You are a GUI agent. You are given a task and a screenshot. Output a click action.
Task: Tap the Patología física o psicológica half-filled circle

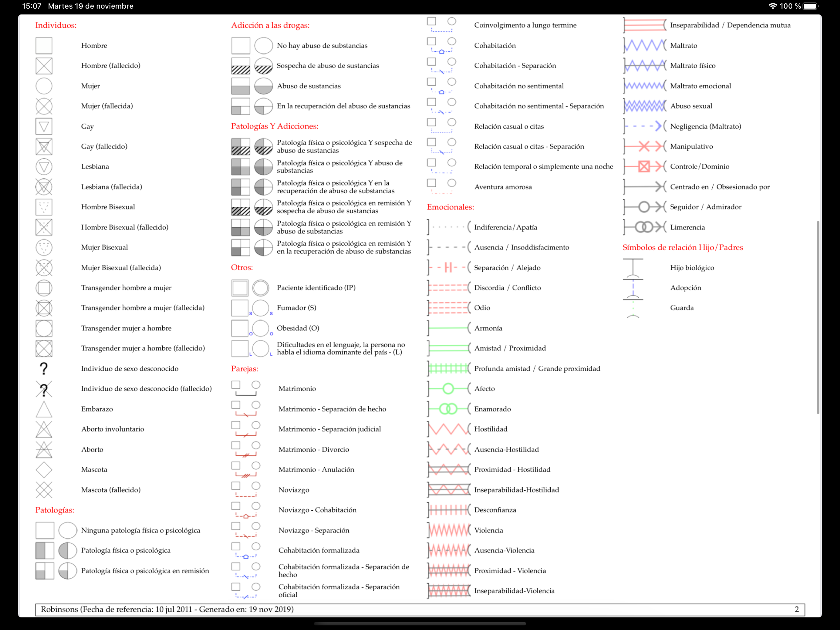coord(68,551)
